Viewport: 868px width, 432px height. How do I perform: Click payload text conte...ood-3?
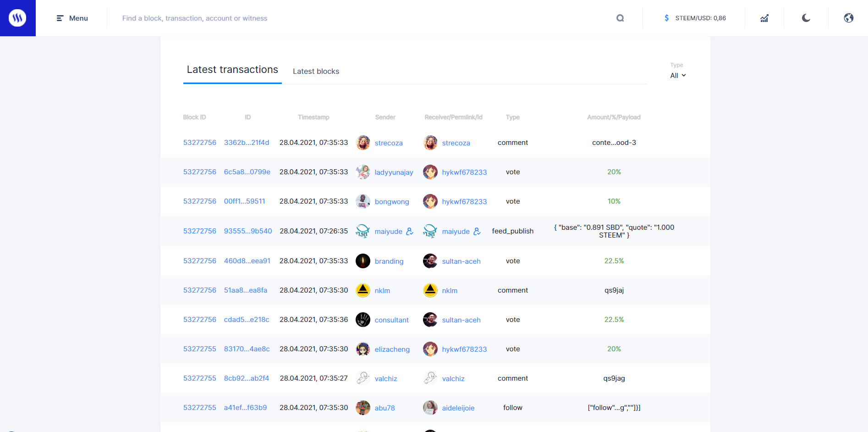614,143
